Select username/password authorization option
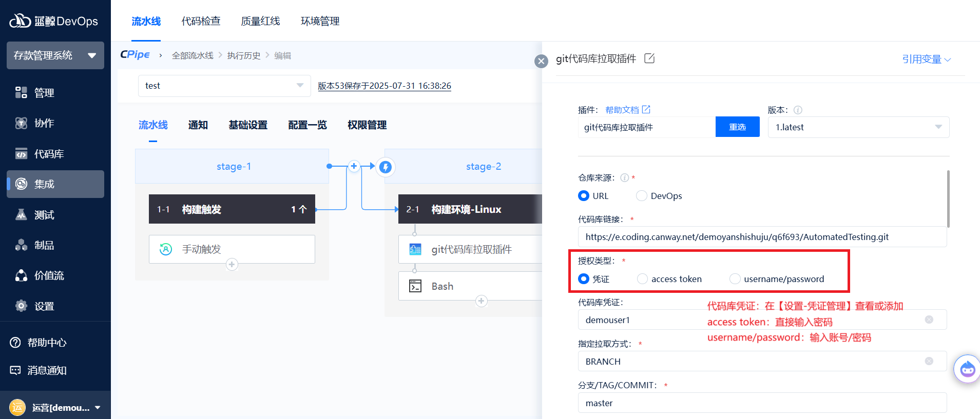Viewport: 980px width, 419px height. coord(735,279)
